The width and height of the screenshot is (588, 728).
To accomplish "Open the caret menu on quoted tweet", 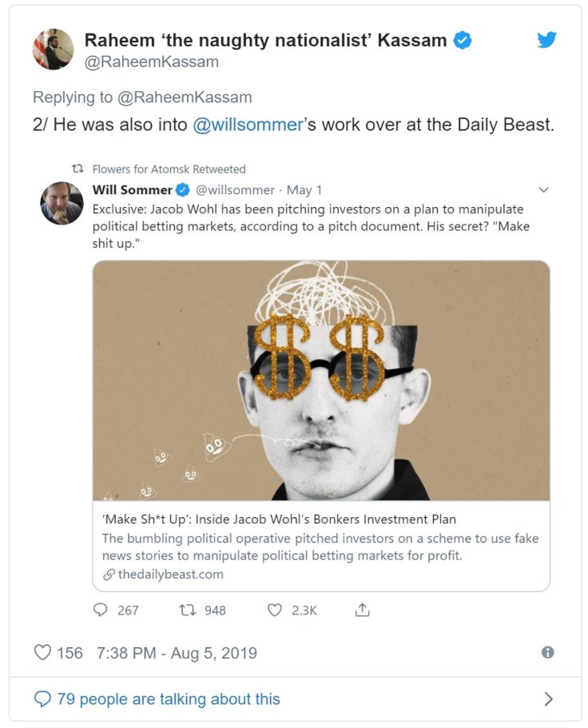I will point(544,190).
